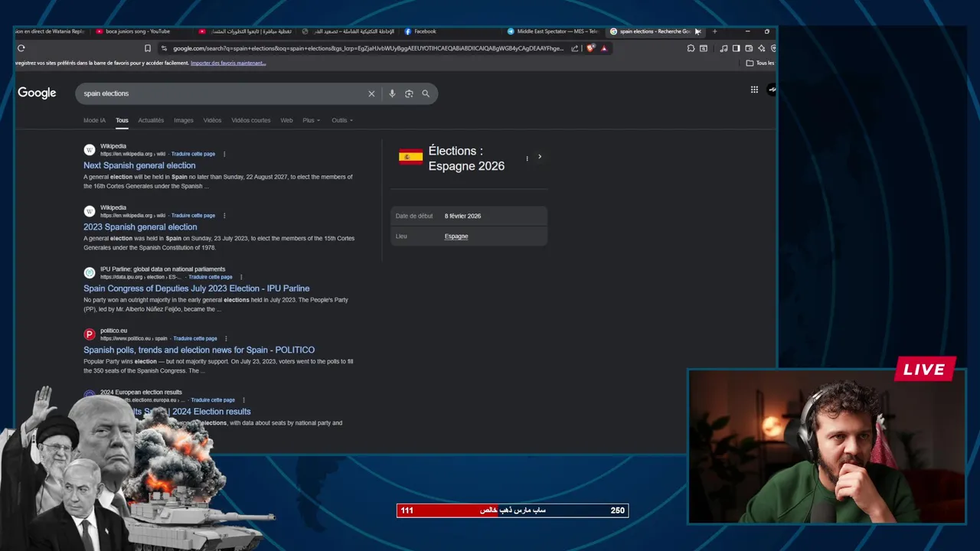This screenshot has width=980, height=551.
Task: Click the Spain flag in the elections panel
Action: (x=410, y=157)
